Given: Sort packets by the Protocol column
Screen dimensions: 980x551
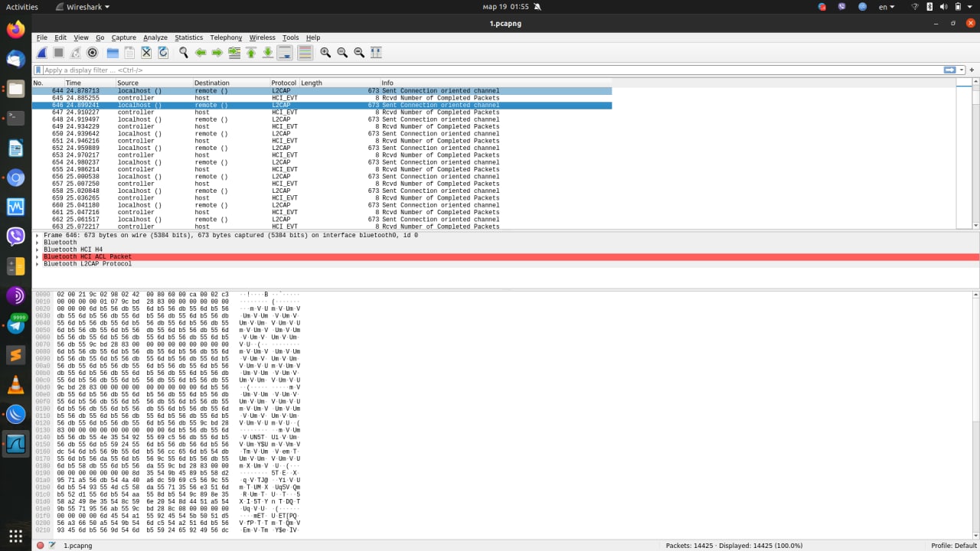Looking at the screenshot, I should pos(285,83).
